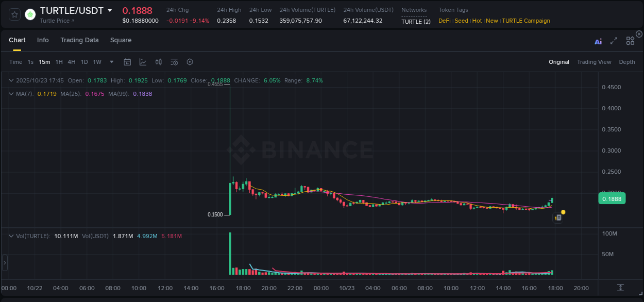The height and width of the screenshot is (302, 644).
Task: Open the TURTLE/USDT pair dropdown
Action: (109, 10)
